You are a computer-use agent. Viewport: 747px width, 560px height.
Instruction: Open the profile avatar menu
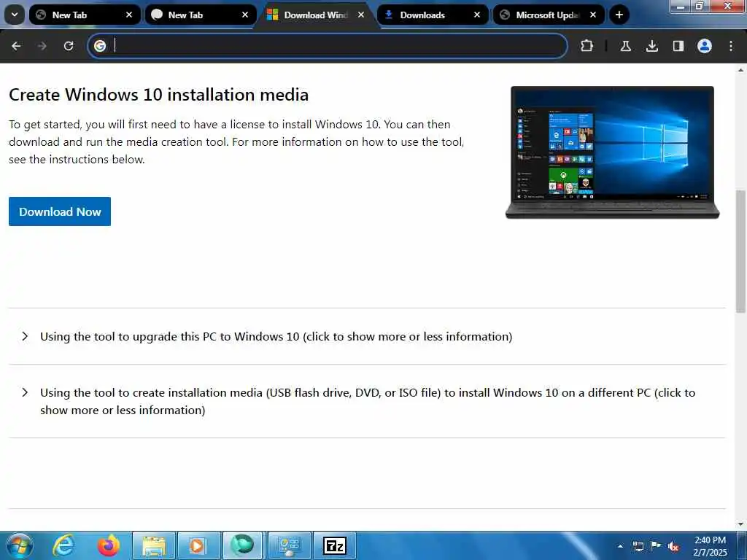705,46
